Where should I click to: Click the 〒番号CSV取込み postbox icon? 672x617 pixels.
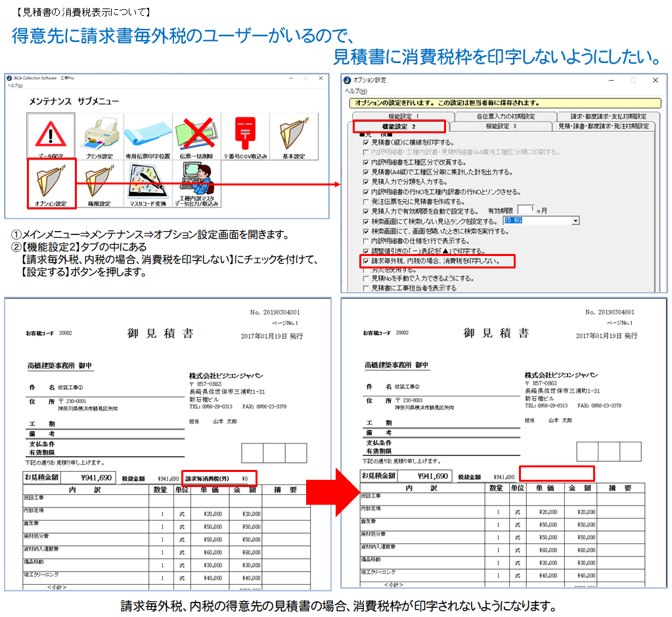[x=245, y=137]
